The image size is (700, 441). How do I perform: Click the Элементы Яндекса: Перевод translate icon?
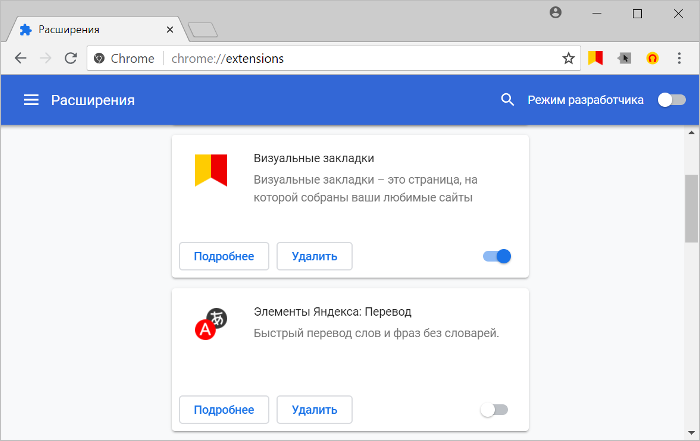tap(211, 324)
